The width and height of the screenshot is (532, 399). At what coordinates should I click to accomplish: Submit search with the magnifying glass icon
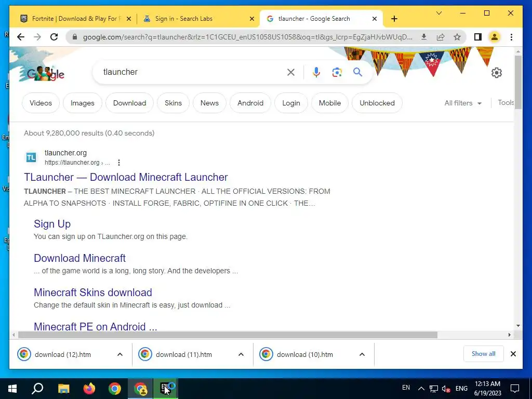(x=357, y=72)
